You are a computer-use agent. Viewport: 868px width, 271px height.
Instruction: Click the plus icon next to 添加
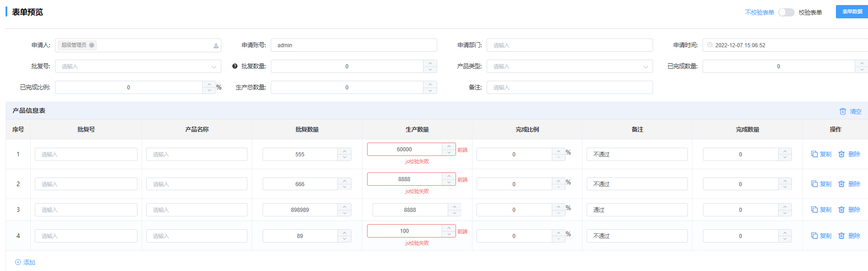[x=18, y=262]
